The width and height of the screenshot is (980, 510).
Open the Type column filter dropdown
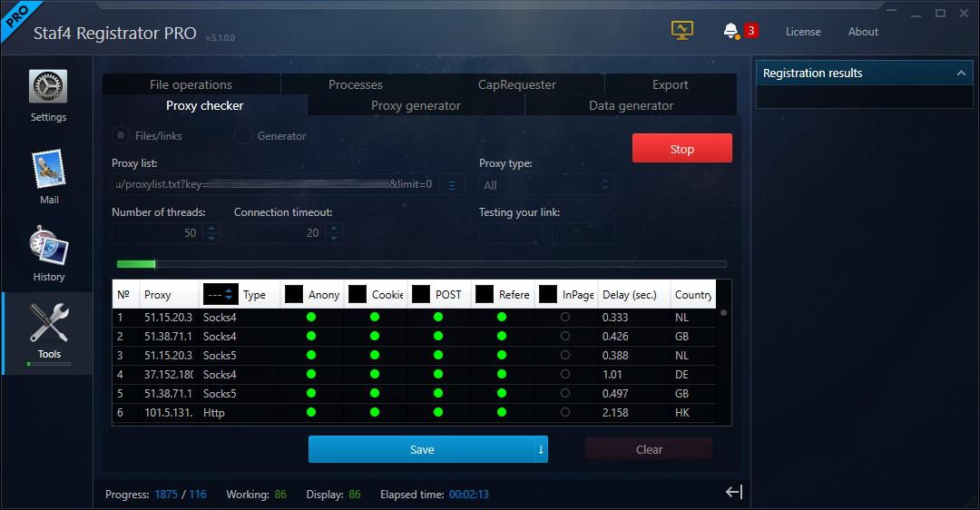[x=220, y=294]
